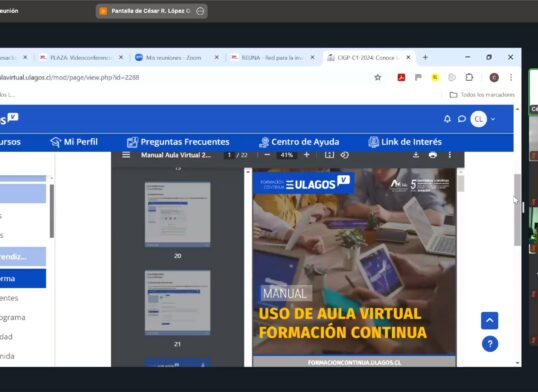The image size is (538, 392).
Task: Click the fit-to-page icon in PDF toolbar
Action: [x=329, y=155]
